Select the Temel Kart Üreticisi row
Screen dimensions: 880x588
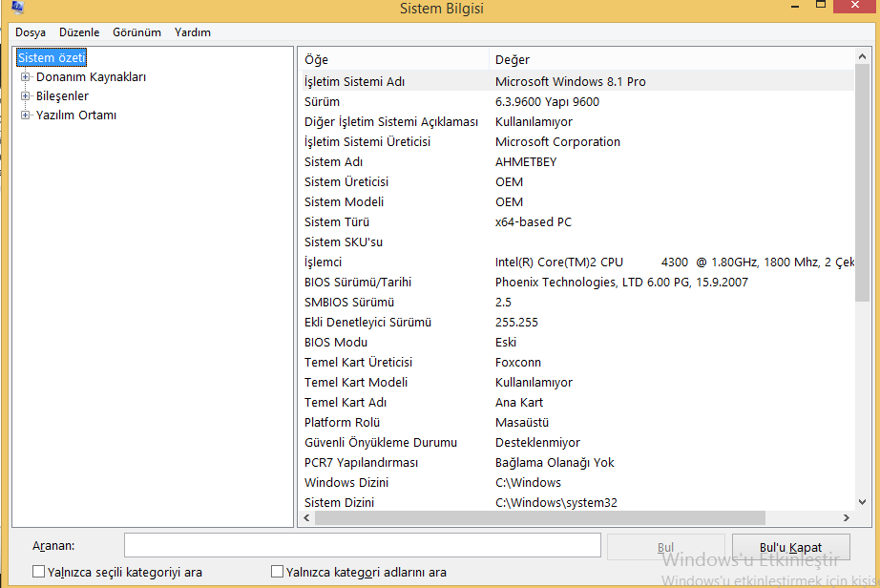click(x=576, y=363)
